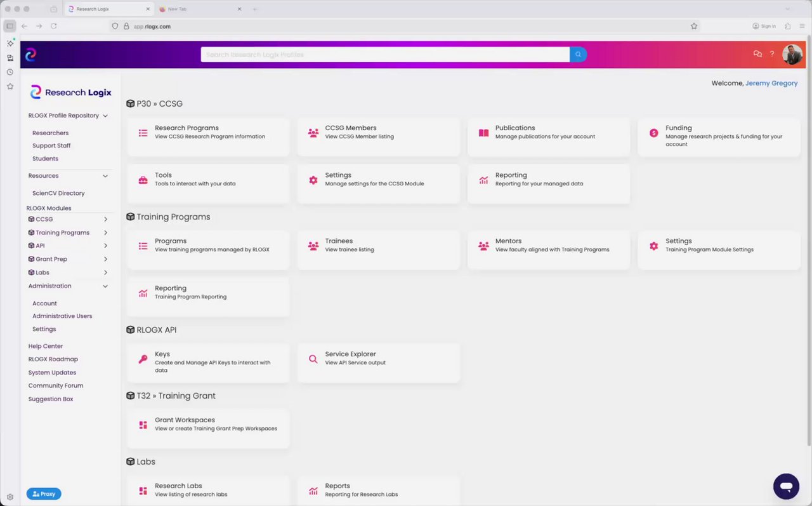This screenshot has width=812, height=506.
Task: Click the browser reload button
Action: pyautogui.click(x=54, y=26)
